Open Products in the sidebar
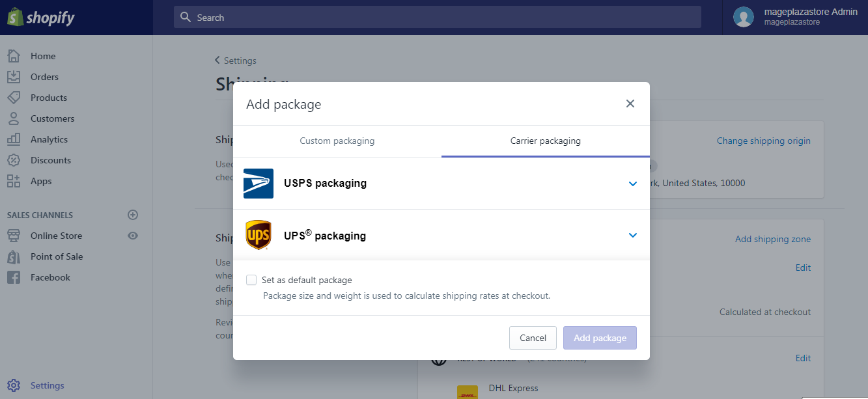 49,98
